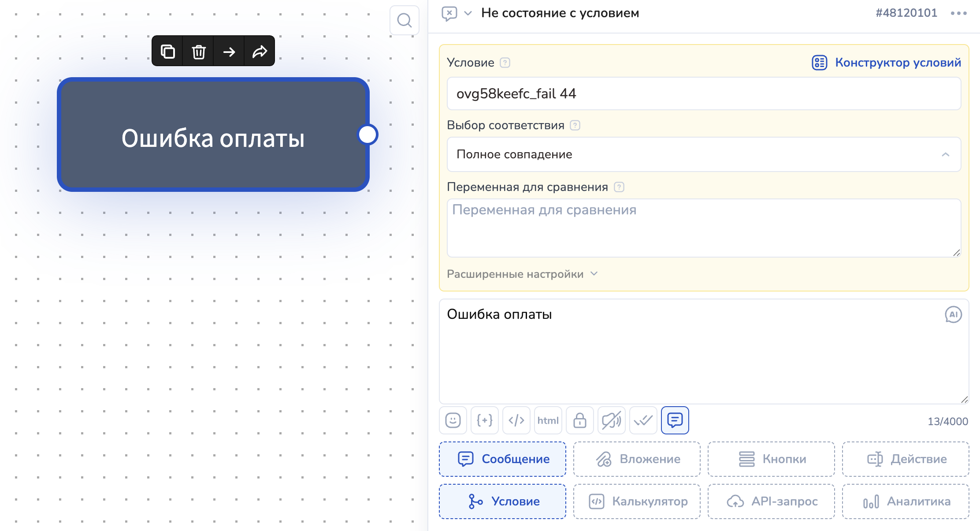980x531 pixels.
Task: Insert emoji via smiley icon
Action: coord(453,420)
